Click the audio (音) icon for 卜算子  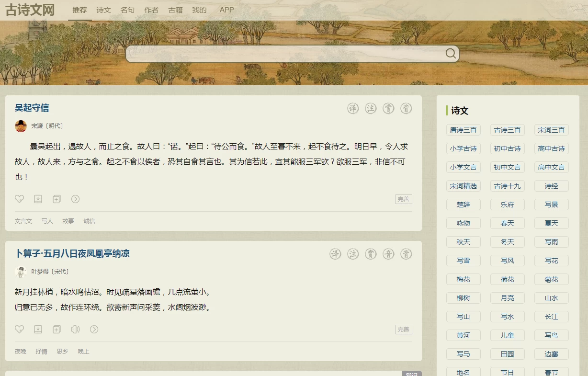coord(388,254)
